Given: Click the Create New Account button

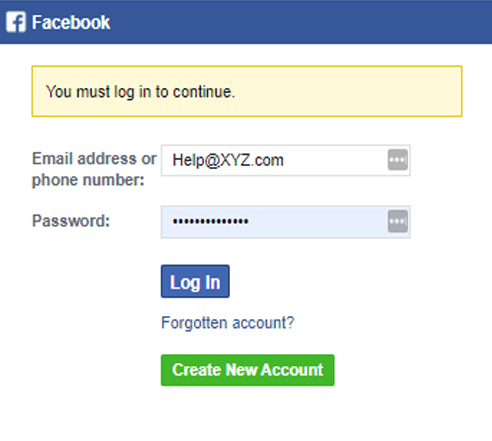Looking at the screenshot, I should [248, 370].
